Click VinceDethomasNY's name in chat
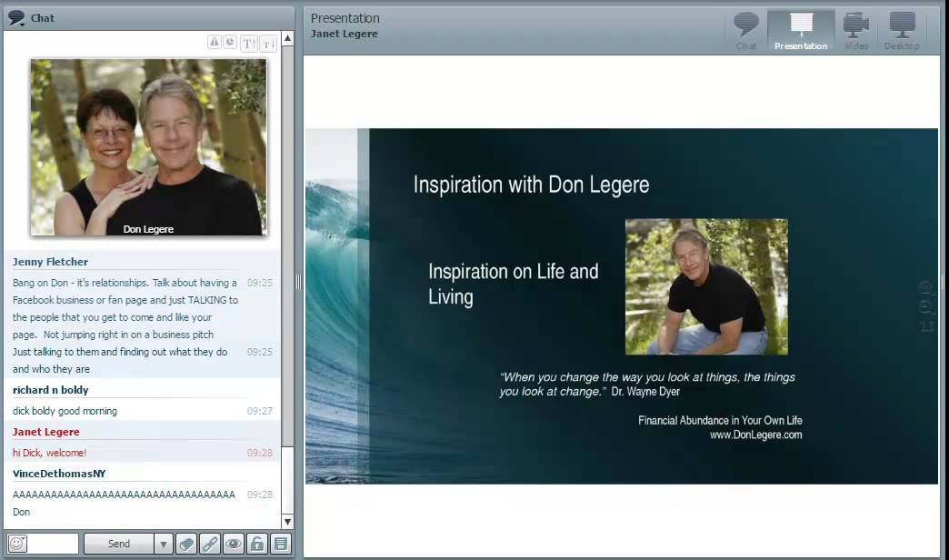Image resolution: width=949 pixels, height=560 pixels. tap(59, 474)
